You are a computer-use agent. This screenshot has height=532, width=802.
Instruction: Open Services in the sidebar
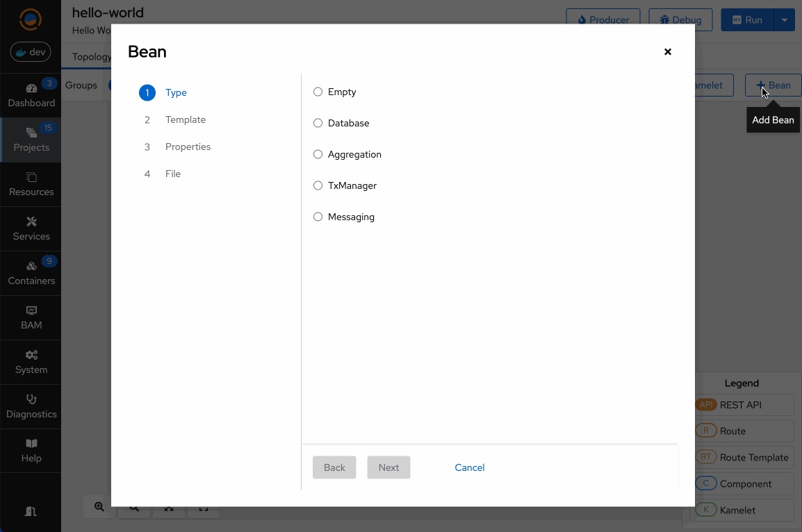tap(31, 229)
